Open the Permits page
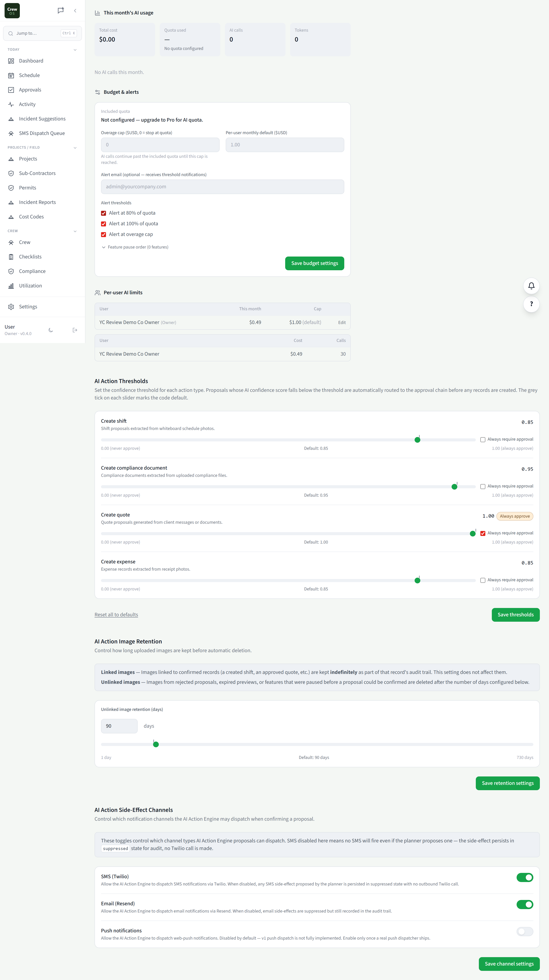This screenshot has width=549, height=980. tap(42, 188)
